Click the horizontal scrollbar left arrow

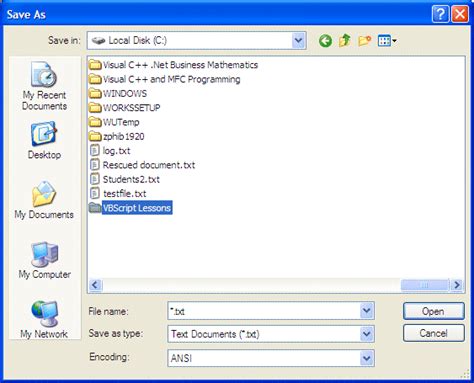pyautogui.click(x=95, y=285)
